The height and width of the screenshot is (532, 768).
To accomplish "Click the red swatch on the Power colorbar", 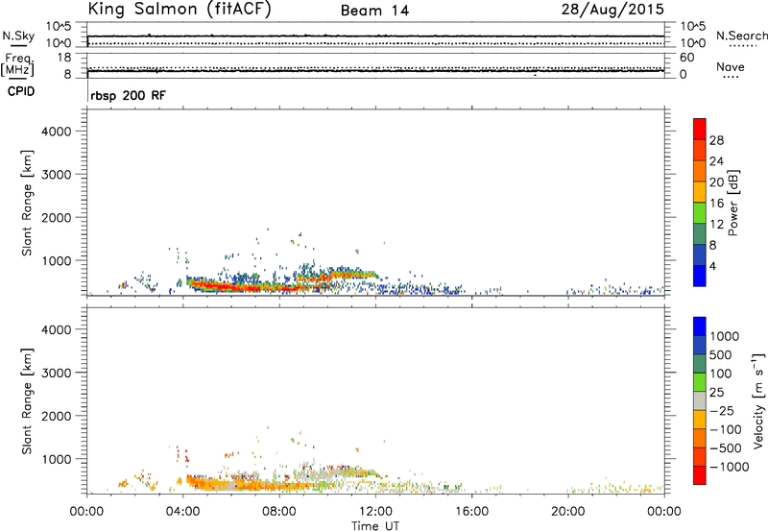I will tap(700, 127).
